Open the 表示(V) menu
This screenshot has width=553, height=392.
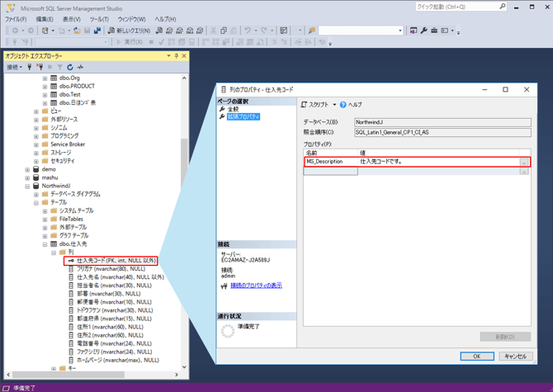[x=71, y=19]
